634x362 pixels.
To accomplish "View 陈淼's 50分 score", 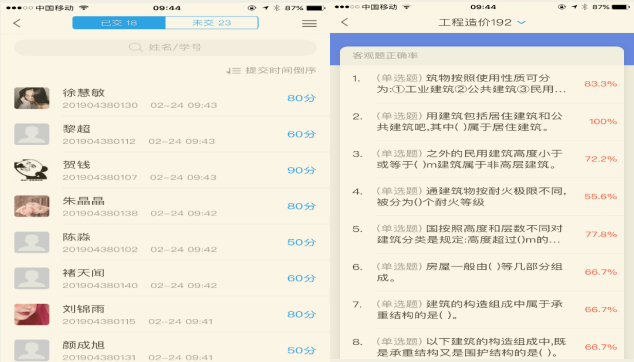I will pos(301,242).
